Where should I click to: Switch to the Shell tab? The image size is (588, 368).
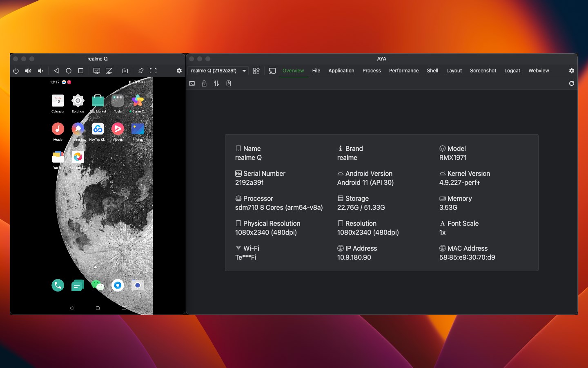click(432, 71)
